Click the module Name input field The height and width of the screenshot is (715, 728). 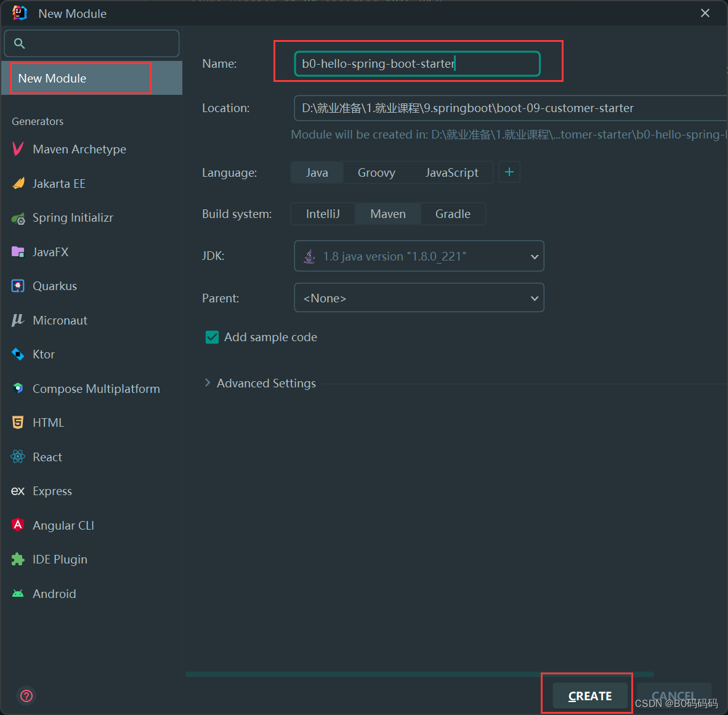pos(417,63)
